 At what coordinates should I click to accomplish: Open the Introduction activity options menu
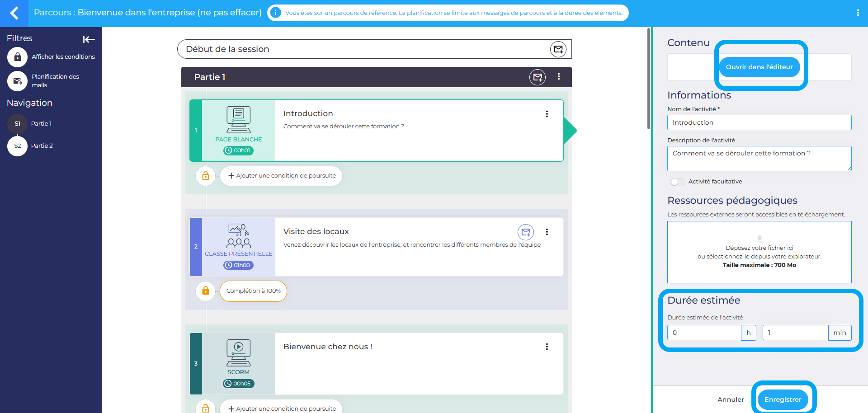547,114
